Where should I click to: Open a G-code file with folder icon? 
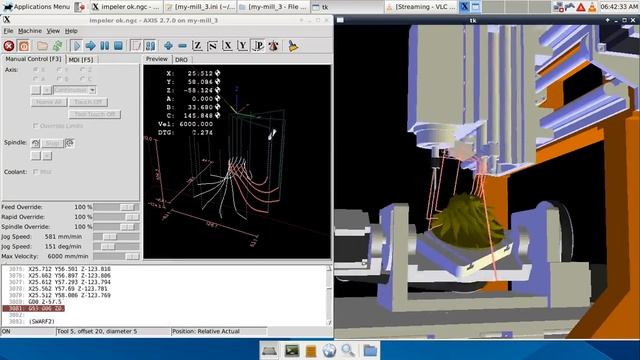42,46
